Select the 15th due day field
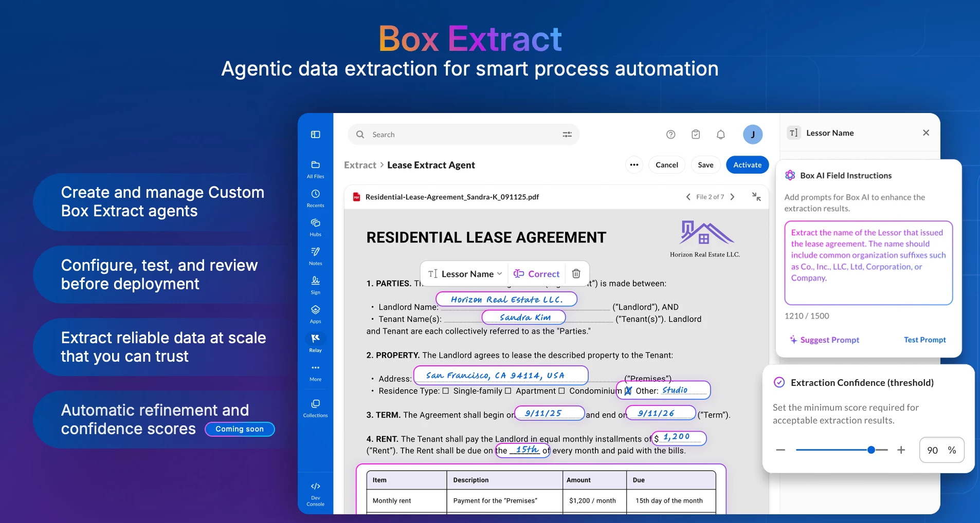This screenshot has width=980, height=523. point(522,450)
